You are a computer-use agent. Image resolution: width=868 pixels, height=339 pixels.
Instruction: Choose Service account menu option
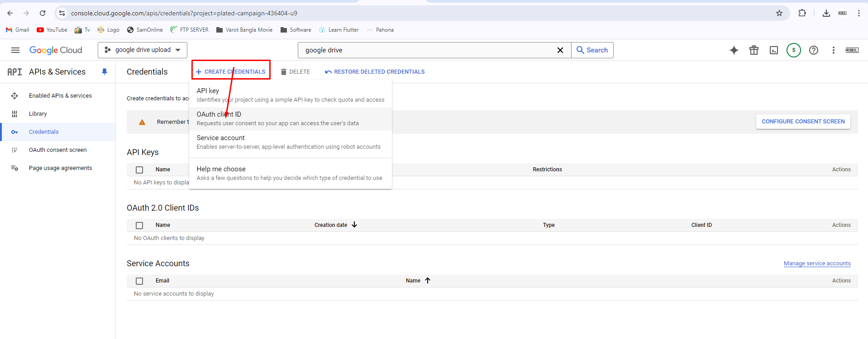pyautogui.click(x=291, y=142)
